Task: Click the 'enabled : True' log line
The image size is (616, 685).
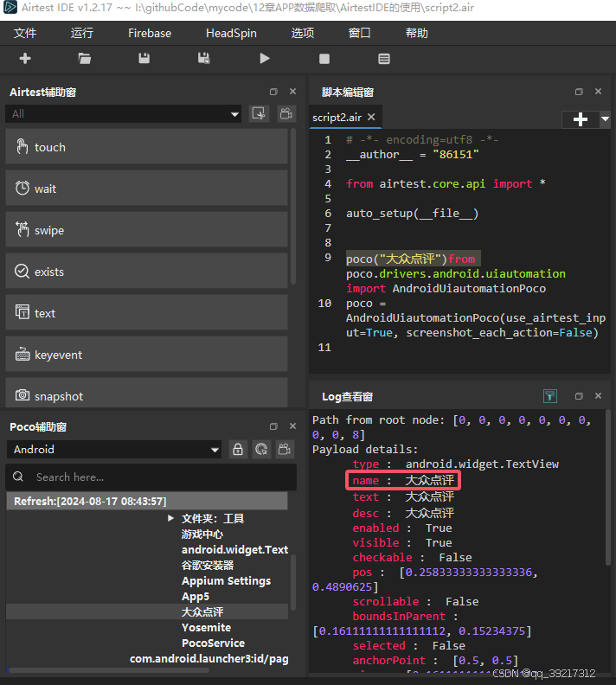Action: 402,528
